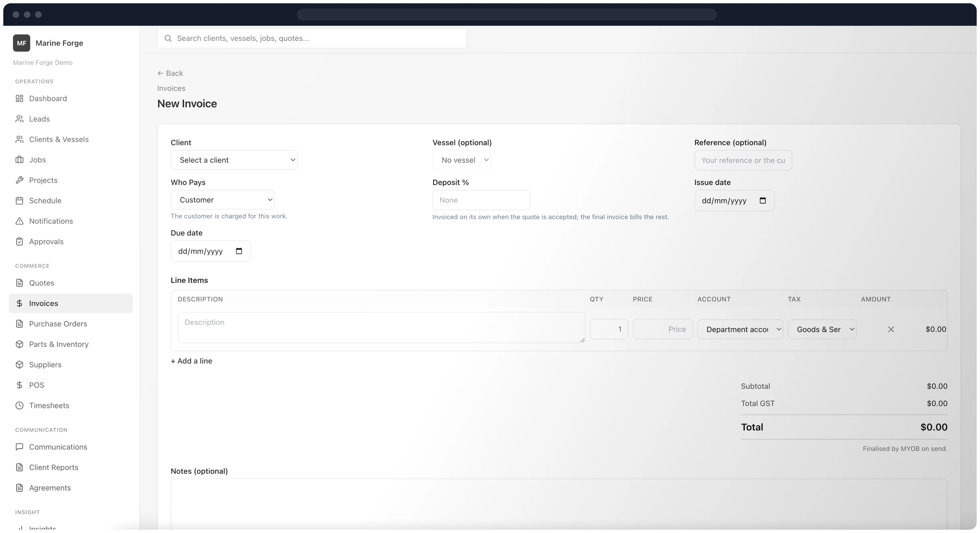980x533 pixels.
Task: Remove the line item with X icon
Action: point(891,329)
